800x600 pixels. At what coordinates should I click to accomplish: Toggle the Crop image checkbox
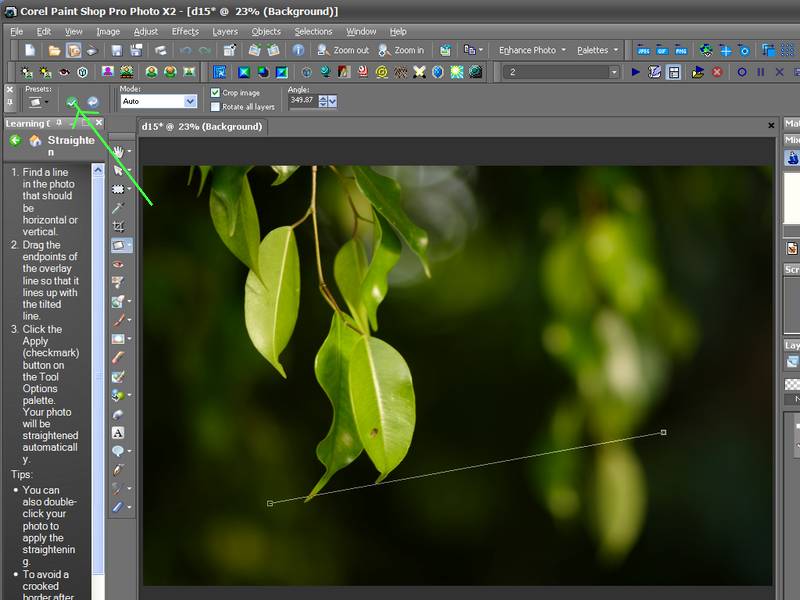pyautogui.click(x=215, y=93)
